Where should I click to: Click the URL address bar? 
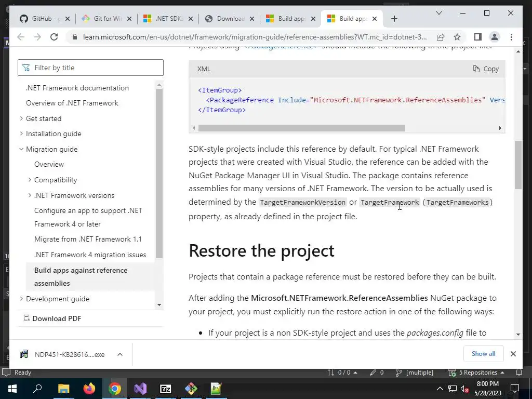[x=255, y=37]
